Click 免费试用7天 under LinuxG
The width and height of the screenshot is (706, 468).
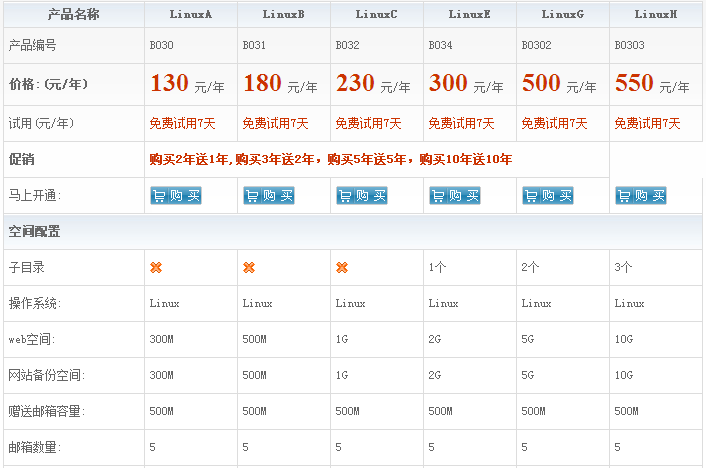554,123
